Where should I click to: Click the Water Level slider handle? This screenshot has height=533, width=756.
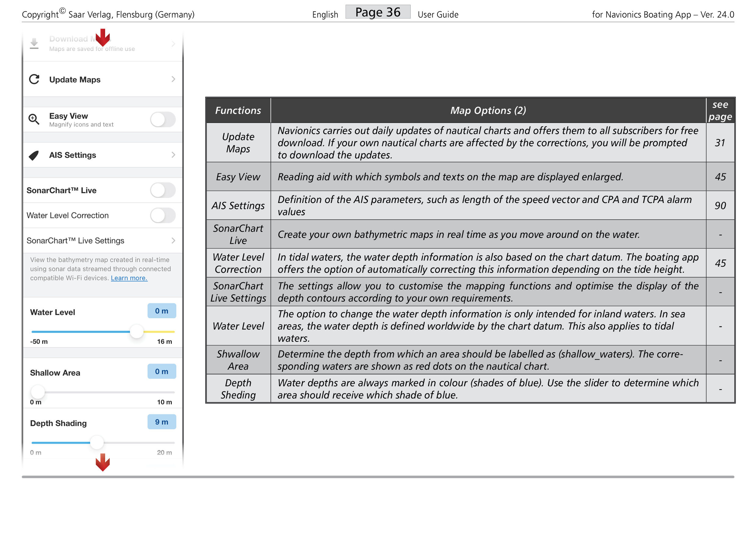pos(136,332)
